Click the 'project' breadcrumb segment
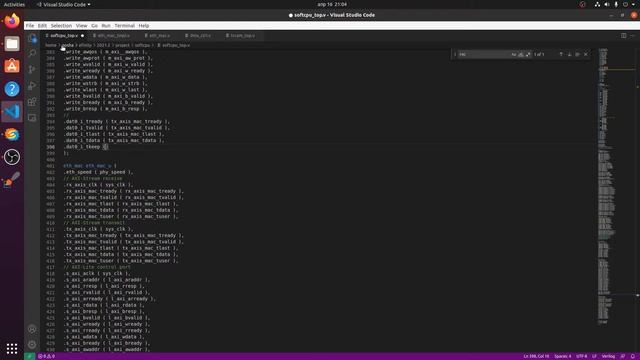640x360 pixels. point(122,45)
